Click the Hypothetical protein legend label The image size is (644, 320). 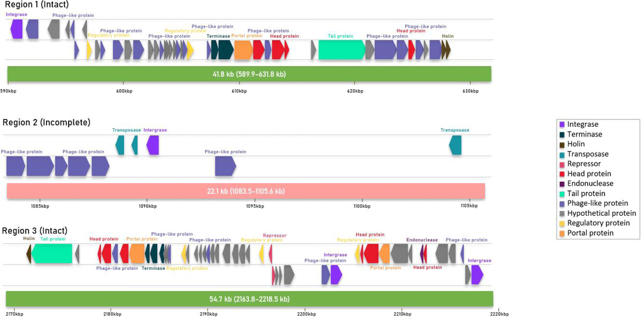[x=601, y=213]
